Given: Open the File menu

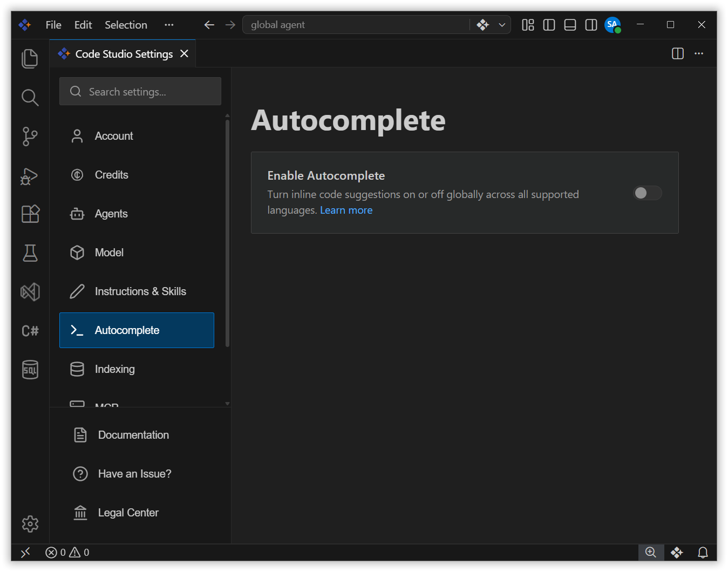Looking at the screenshot, I should tap(53, 25).
